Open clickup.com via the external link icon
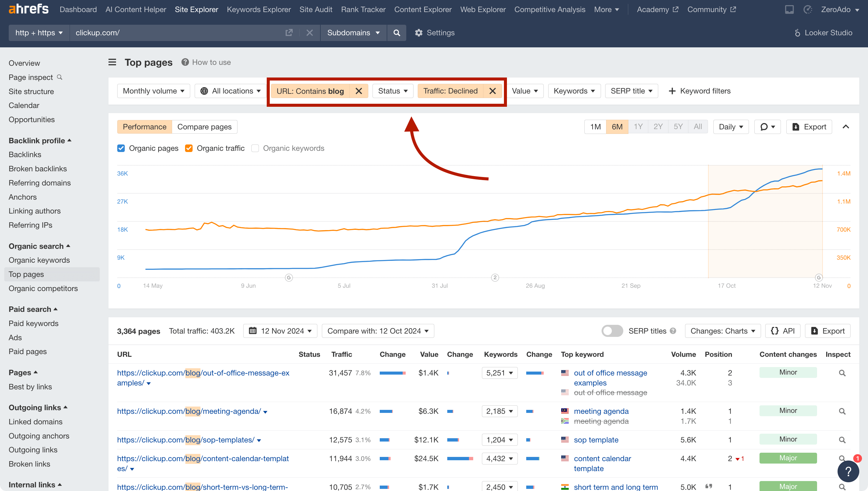Viewport: 868px width, 491px height. (x=289, y=32)
